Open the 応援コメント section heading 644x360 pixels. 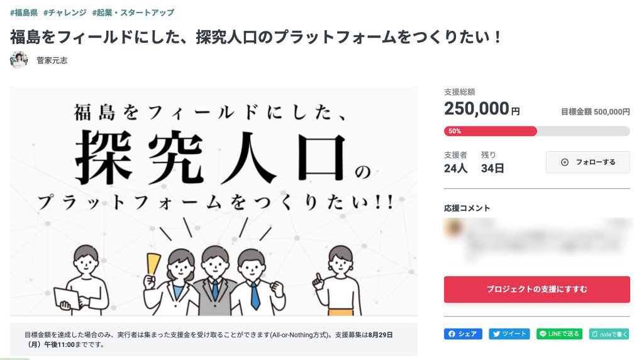click(x=467, y=208)
